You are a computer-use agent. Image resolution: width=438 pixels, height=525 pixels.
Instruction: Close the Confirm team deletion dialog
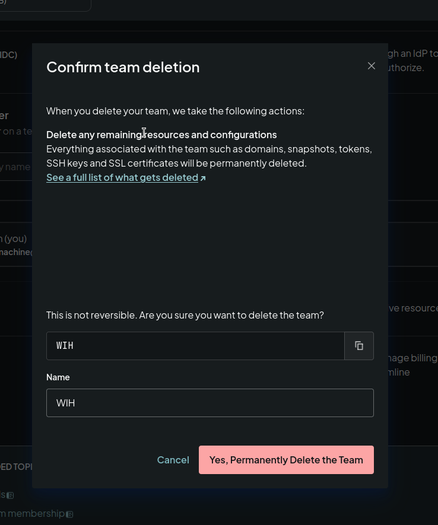371,66
